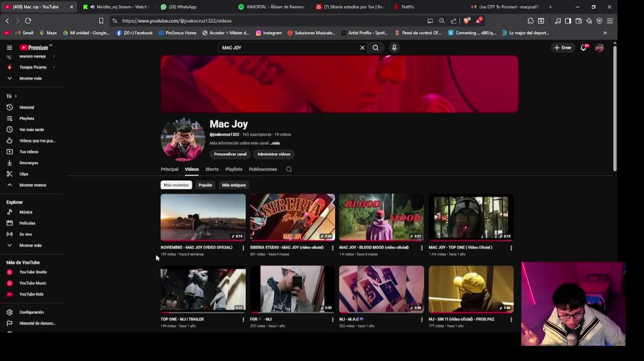Click the YouTube Premium logo
This screenshot has height=361, width=644.
34,48
